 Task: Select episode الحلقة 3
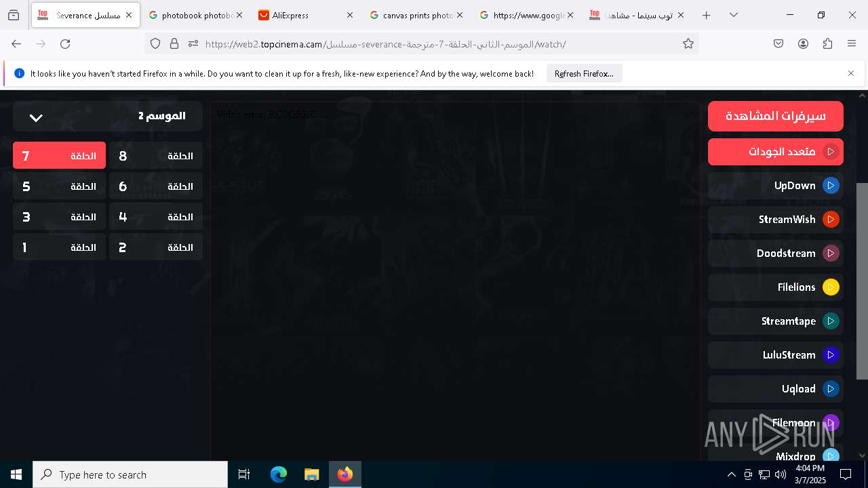click(x=59, y=217)
